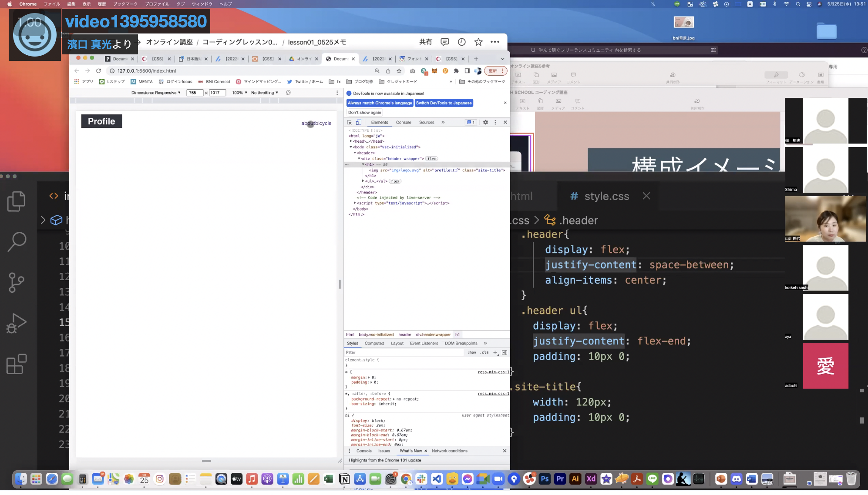Collapse the header element node
This screenshot has width=868, height=495.
[x=355, y=153]
